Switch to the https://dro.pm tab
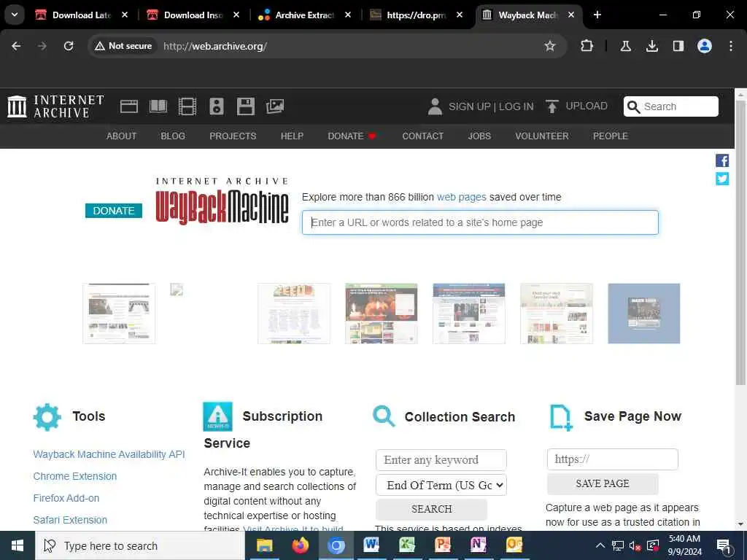This screenshot has width=747, height=560. click(x=417, y=15)
